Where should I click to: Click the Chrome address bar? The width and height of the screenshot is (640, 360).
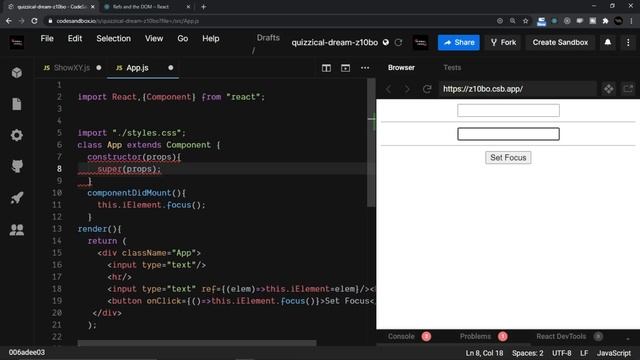click(x=269, y=21)
